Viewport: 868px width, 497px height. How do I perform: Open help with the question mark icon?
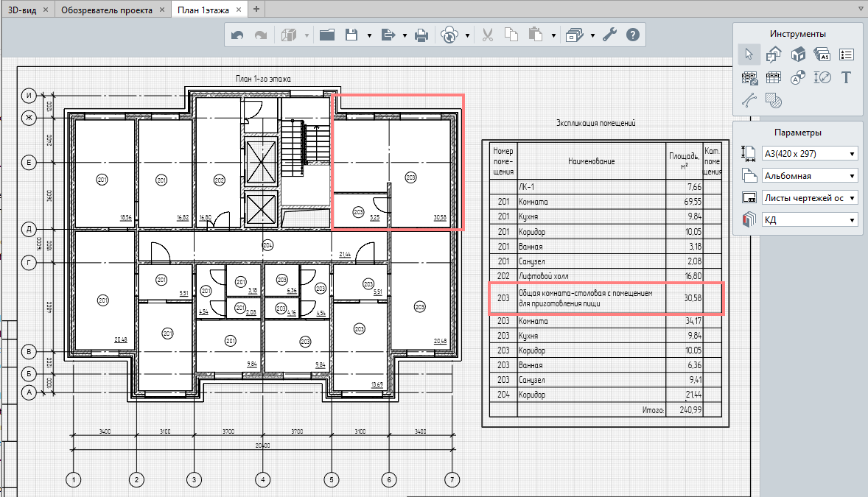[632, 35]
